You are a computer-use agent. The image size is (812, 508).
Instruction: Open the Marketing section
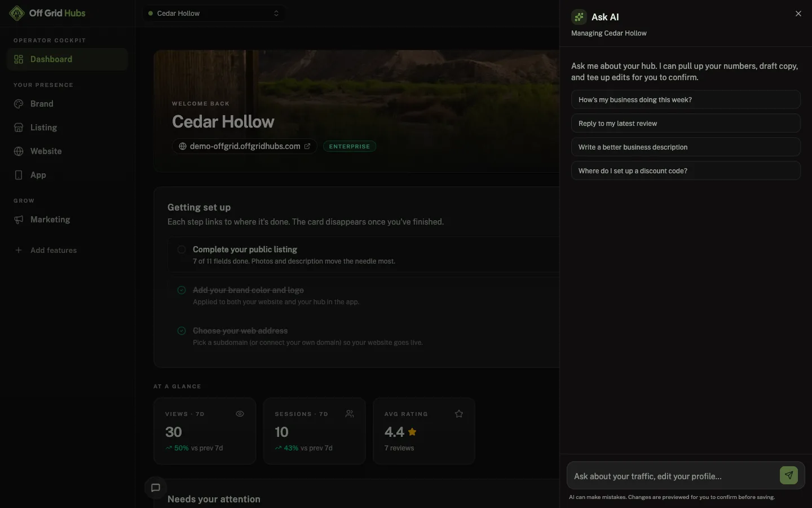click(x=68, y=220)
